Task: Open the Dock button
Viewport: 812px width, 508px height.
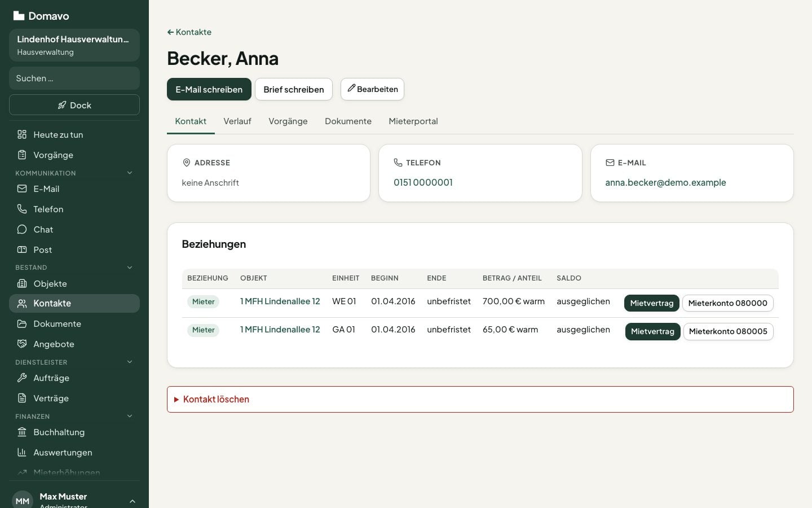Action: point(74,105)
